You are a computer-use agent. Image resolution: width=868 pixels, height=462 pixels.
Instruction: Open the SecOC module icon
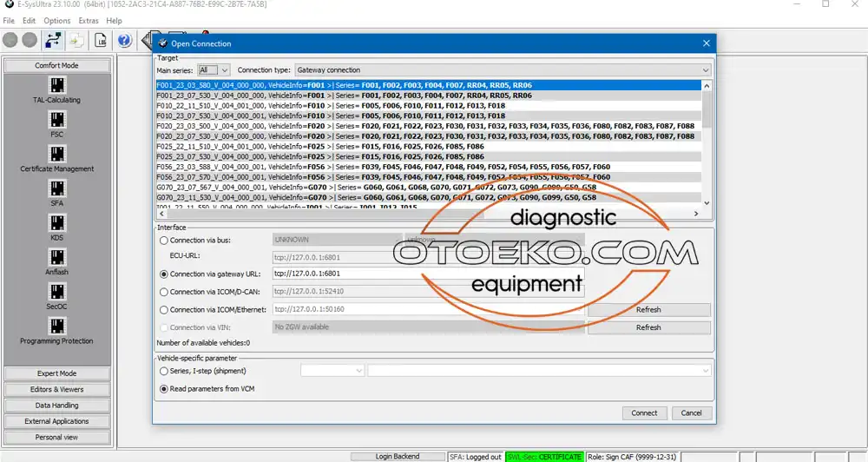[x=57, y=292]
